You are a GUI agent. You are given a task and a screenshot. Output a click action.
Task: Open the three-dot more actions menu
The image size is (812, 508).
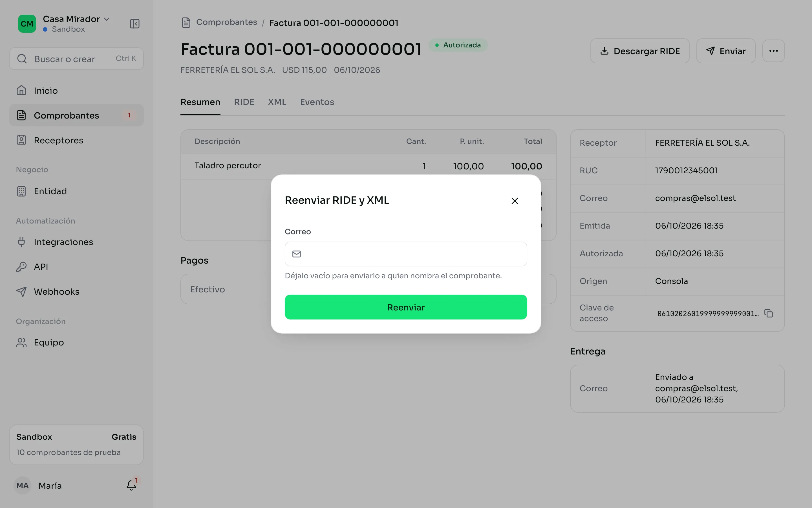[773, 51]
